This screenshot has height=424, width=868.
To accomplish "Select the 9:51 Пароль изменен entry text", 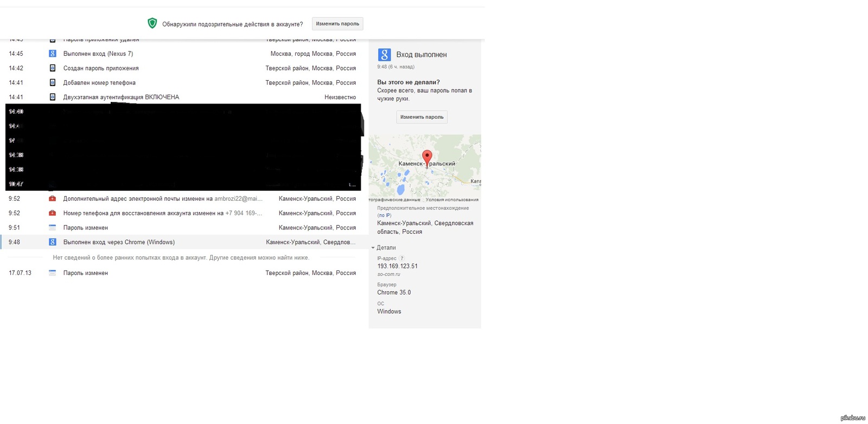I will coord(86,228).
